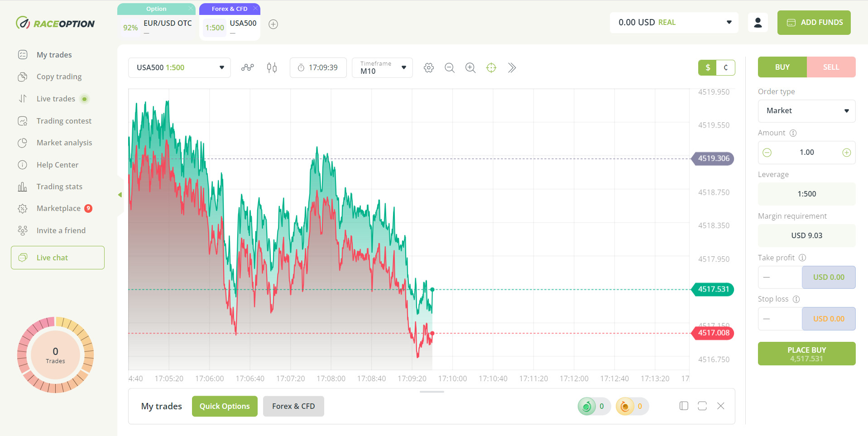Viewport: 868px width, 436px height.
Task: Dock trades panel to side
Action: [x=684, y=406]
